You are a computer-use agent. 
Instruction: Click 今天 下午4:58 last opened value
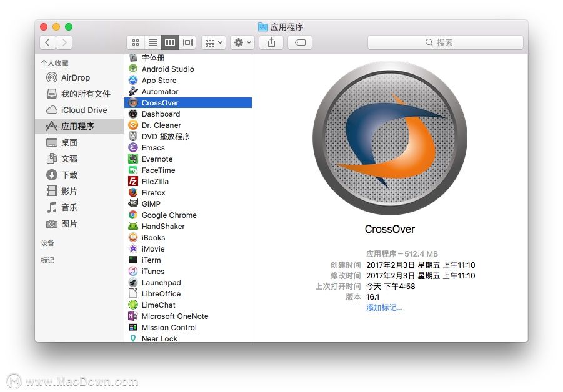tap(391, 287)
